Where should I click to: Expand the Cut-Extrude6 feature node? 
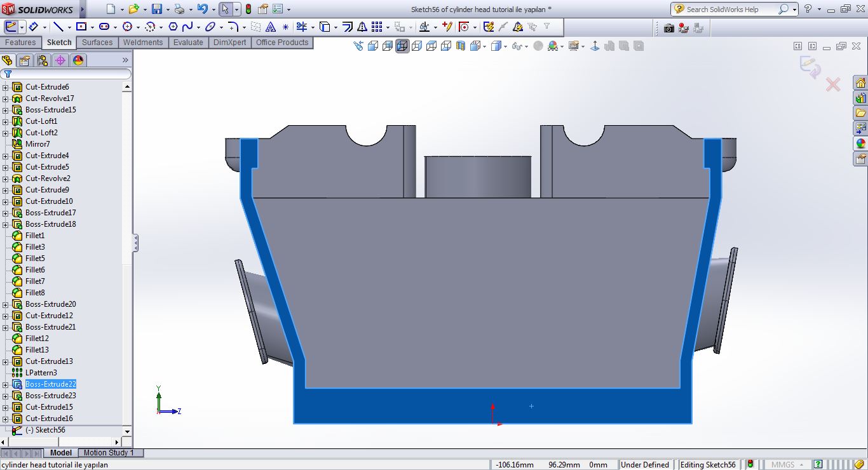[6, 87]
